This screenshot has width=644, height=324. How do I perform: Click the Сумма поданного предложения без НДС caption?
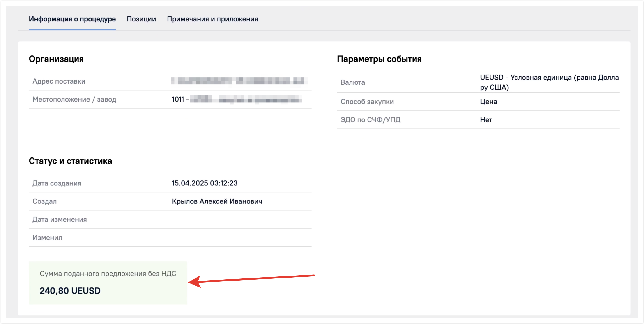[x=108, y=274]
